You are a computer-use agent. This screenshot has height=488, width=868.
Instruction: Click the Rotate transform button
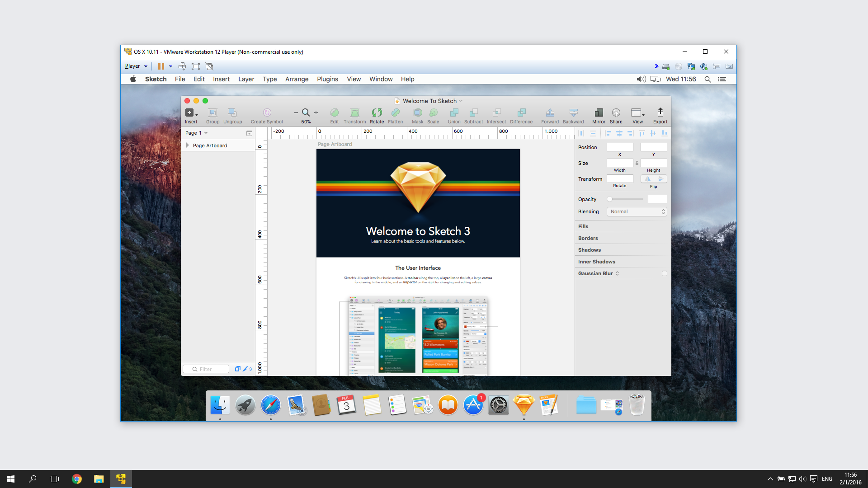pyautogui.click(x=619, y=179)
